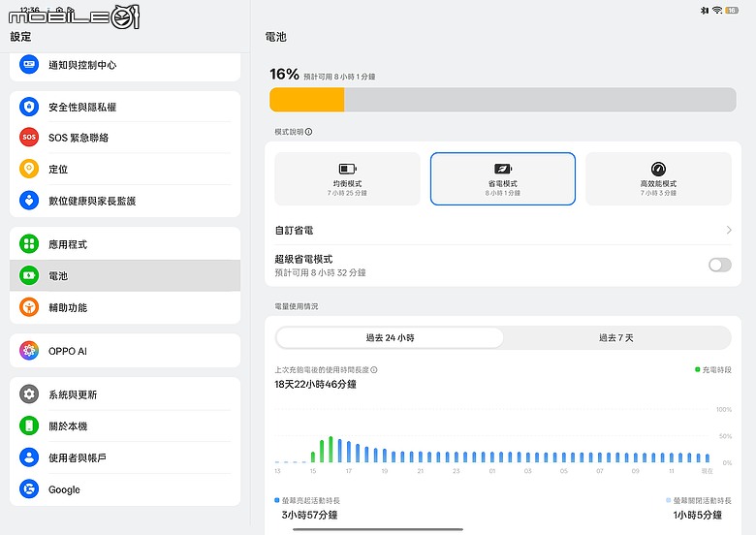Select 高效能模式 battery mode card
The width and height of the screenshot is (756, 535).
point(658,178)
